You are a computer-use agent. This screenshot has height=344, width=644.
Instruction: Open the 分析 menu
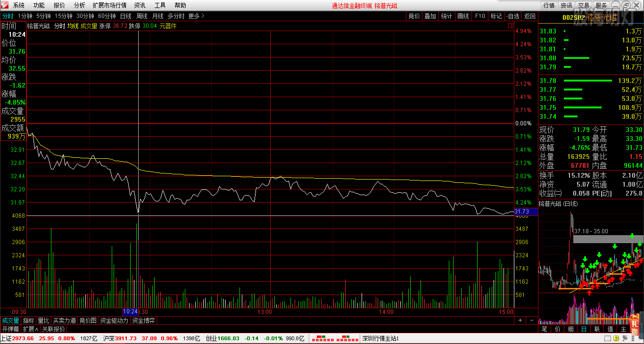(80, 5)
